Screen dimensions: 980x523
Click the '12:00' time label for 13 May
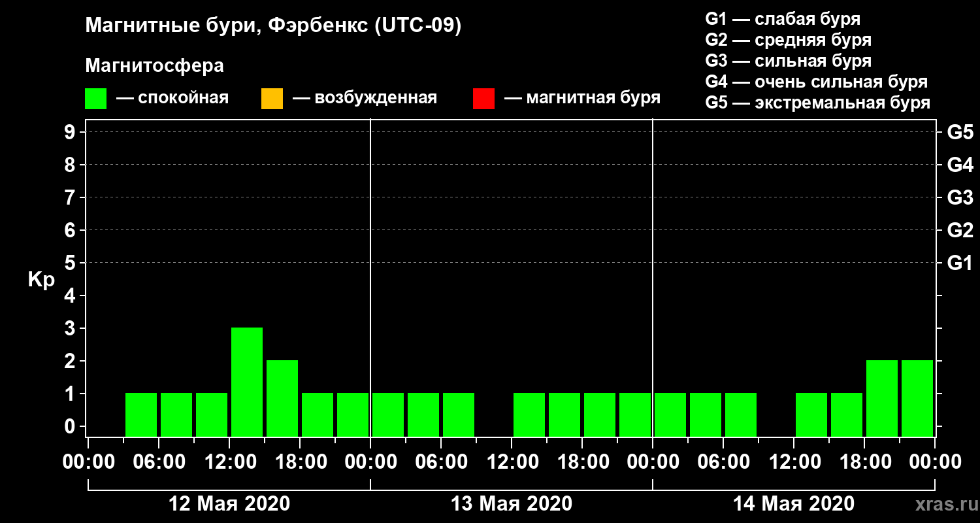512,462
